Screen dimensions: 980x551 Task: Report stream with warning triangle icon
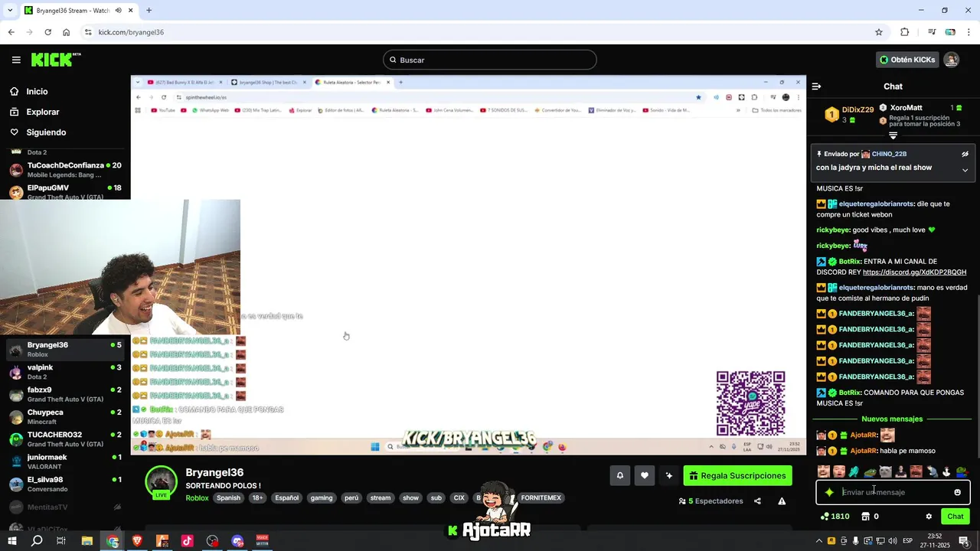tap(782, 501)
